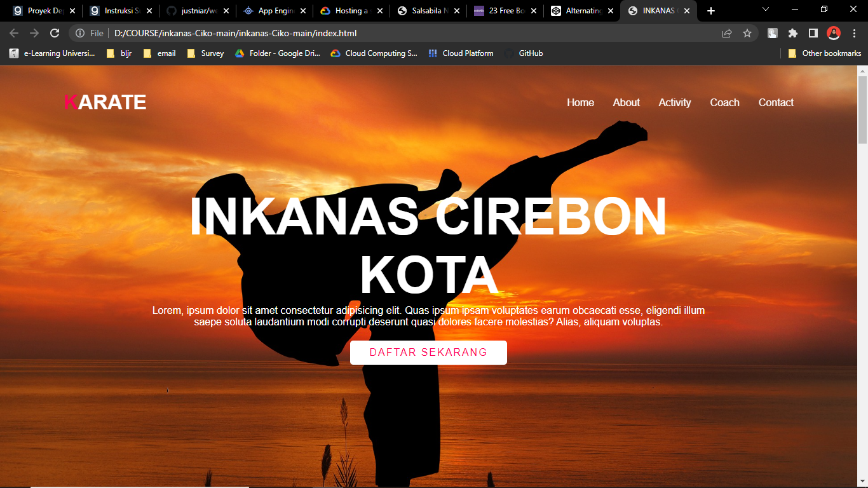Viewport: 868px width, 488px height.
Task: Click the share page icon in address bar
Action: tap(727, 33)
